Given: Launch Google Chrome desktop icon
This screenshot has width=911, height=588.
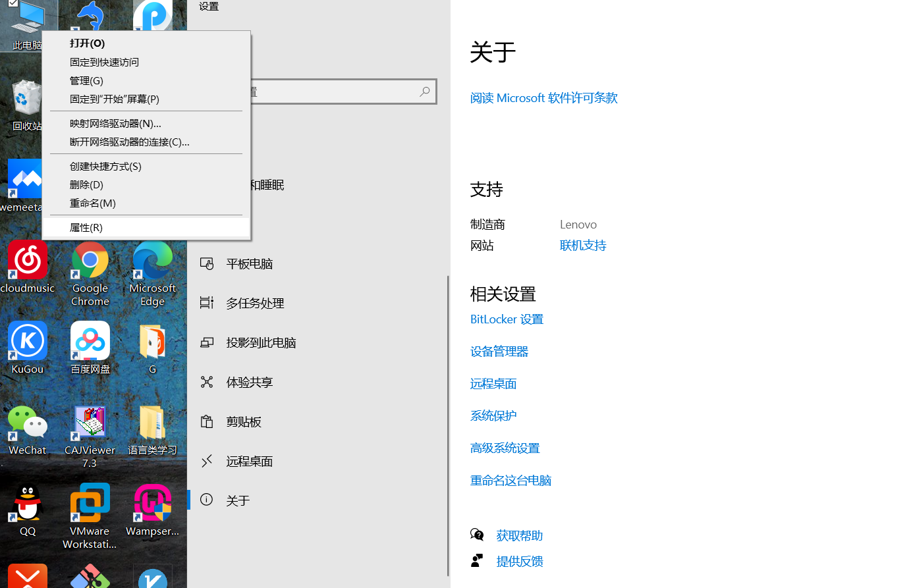Looking at the screenshot, I should 90,260.
